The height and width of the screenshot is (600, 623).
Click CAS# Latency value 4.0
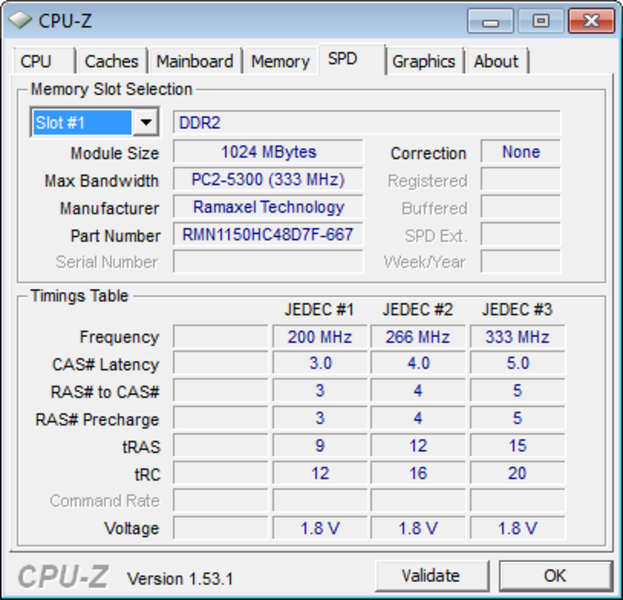pos(418,363)
